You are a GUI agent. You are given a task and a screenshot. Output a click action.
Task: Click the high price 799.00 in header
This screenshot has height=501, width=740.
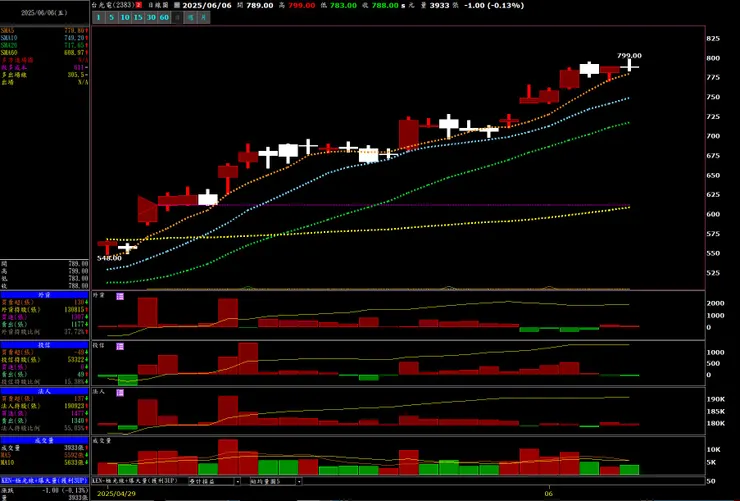(302, 5)
